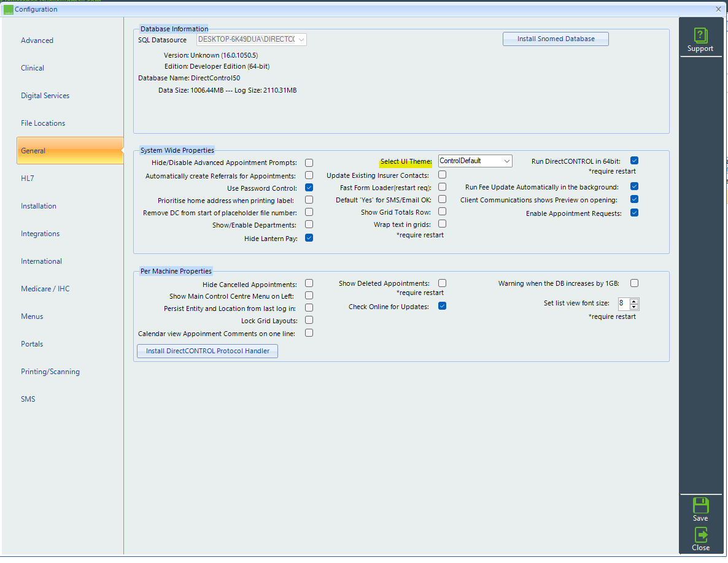Switch to Clinical settings
The image size is (728, 563).
coord(33,67)
